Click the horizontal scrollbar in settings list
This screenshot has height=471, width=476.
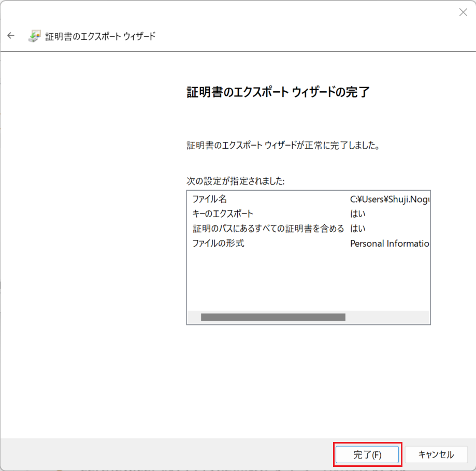273,317
